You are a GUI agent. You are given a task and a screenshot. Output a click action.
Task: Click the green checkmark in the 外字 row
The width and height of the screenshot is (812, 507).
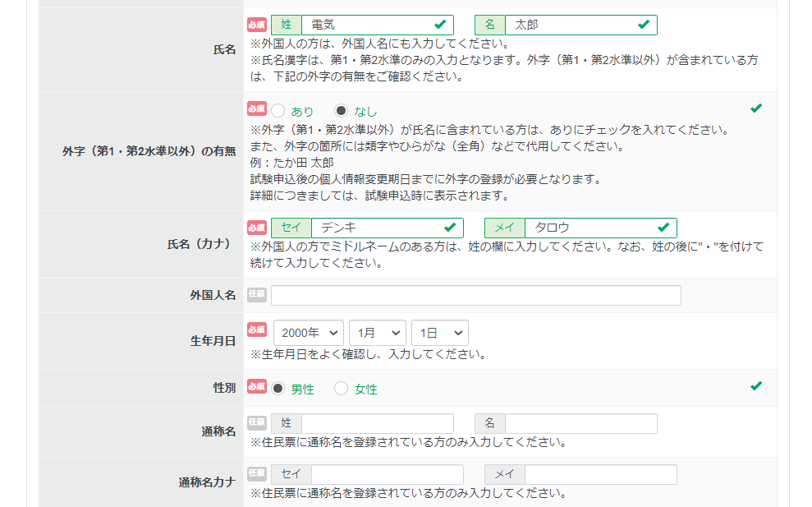(x=756, y=108)
